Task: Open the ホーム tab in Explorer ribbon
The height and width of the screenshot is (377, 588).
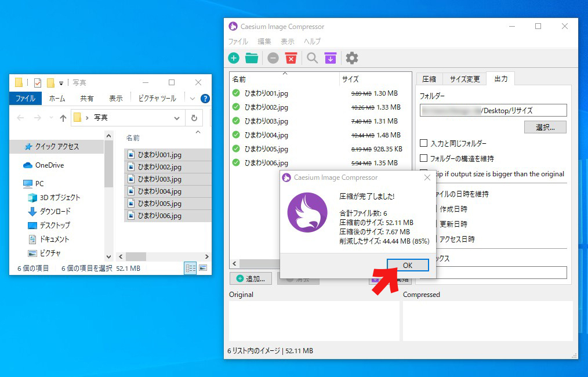Action: tap(57, 98)
